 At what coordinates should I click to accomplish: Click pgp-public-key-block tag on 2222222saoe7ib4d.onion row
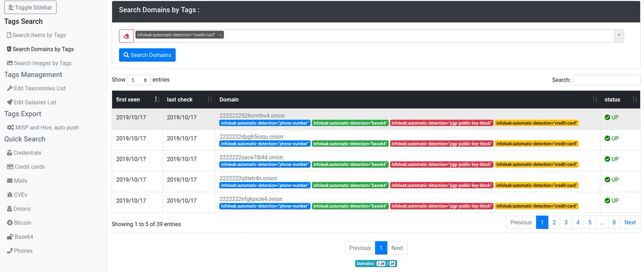point(442,164)
